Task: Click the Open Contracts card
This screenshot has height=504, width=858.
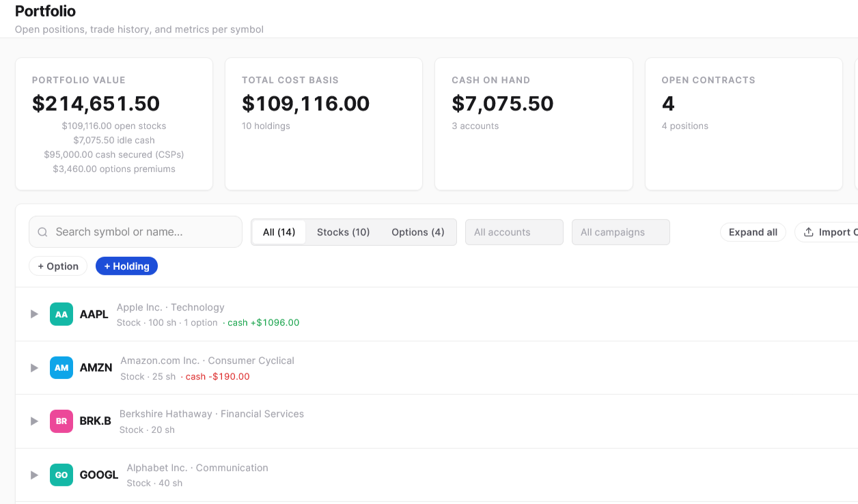Action: coord(743,124)
